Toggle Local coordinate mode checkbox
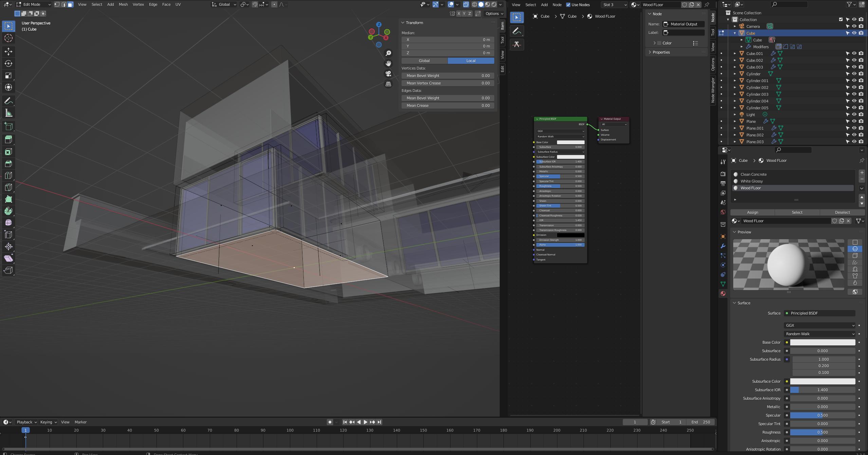 [x=471, y=60]
